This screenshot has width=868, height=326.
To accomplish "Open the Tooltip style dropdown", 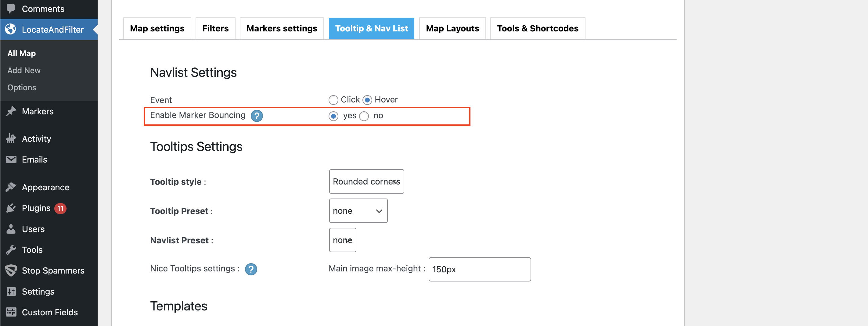I will (366, 181).
